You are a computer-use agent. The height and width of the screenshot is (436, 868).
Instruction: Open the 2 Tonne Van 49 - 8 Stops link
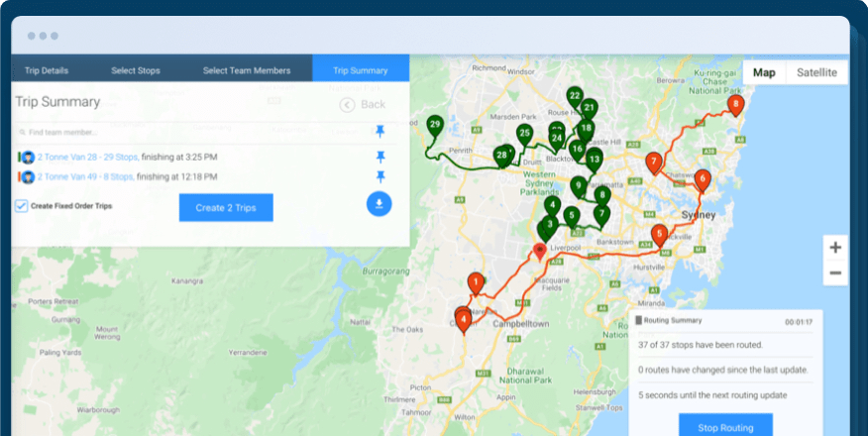click(x=84, y=177)
